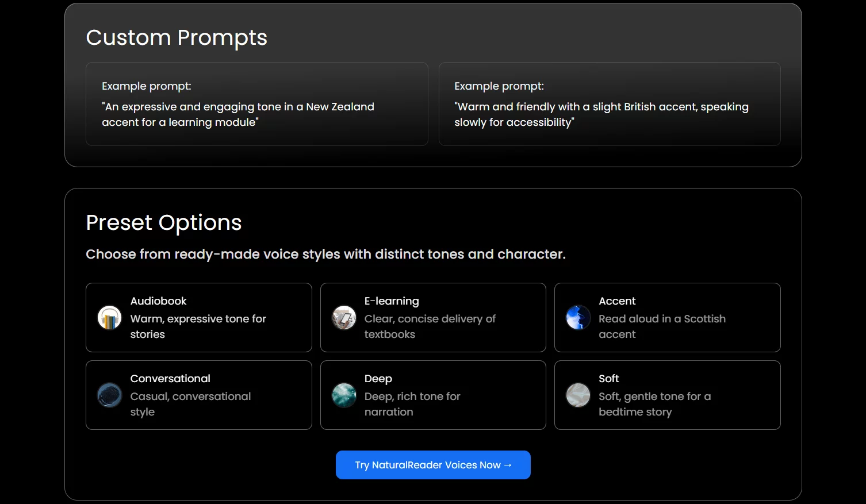Pick the Deep preset title
866x504 pixels.
coord(378,379)
